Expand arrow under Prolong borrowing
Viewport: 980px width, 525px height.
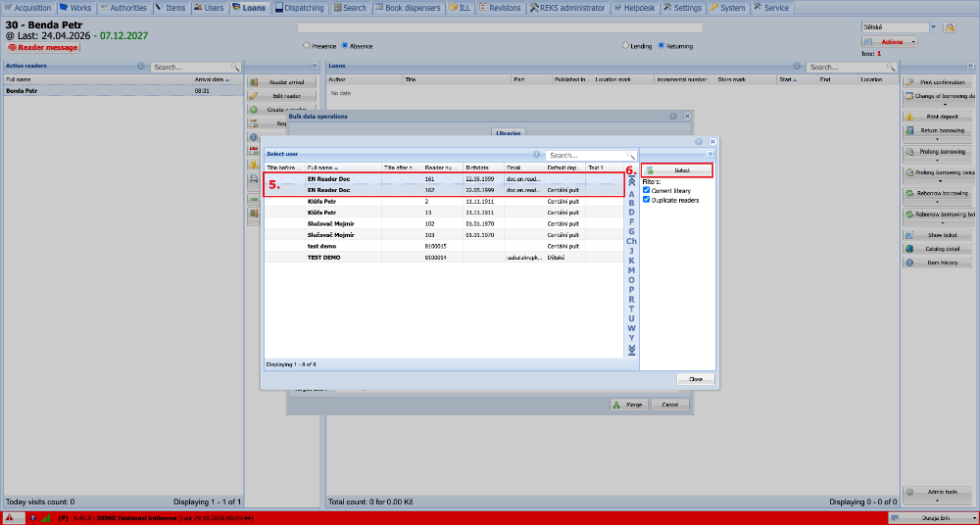(x=938, y=161)
